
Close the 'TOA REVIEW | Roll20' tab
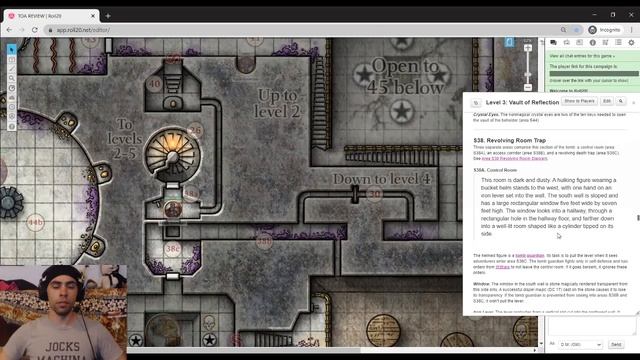tap(93, 16)
